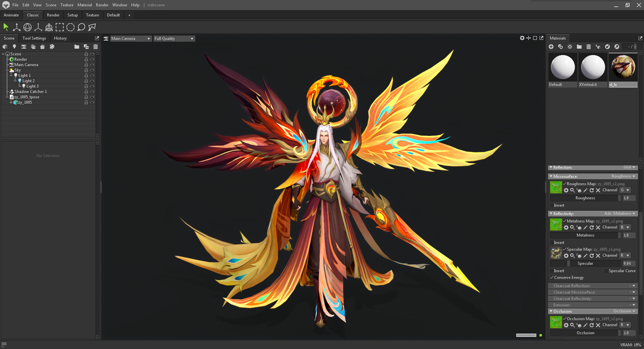644x349 pixels.
Task: Choose the polygon selection tool
Action: click(92, 27)
